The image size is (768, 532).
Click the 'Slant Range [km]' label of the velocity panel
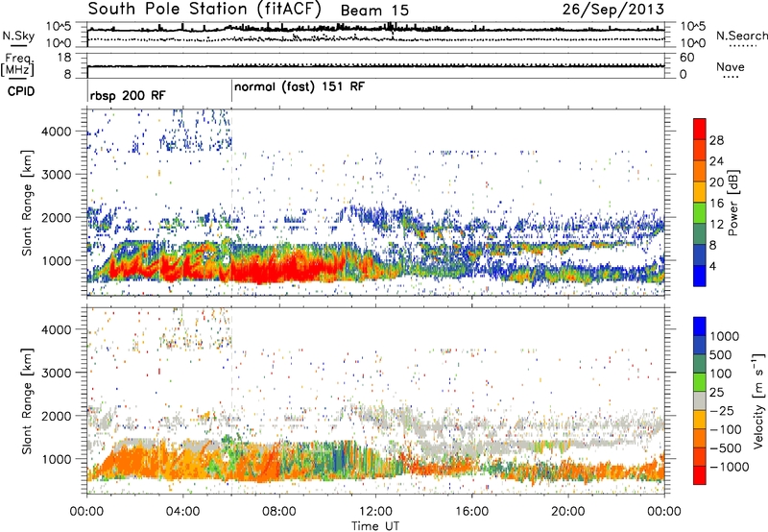[27, 401]
